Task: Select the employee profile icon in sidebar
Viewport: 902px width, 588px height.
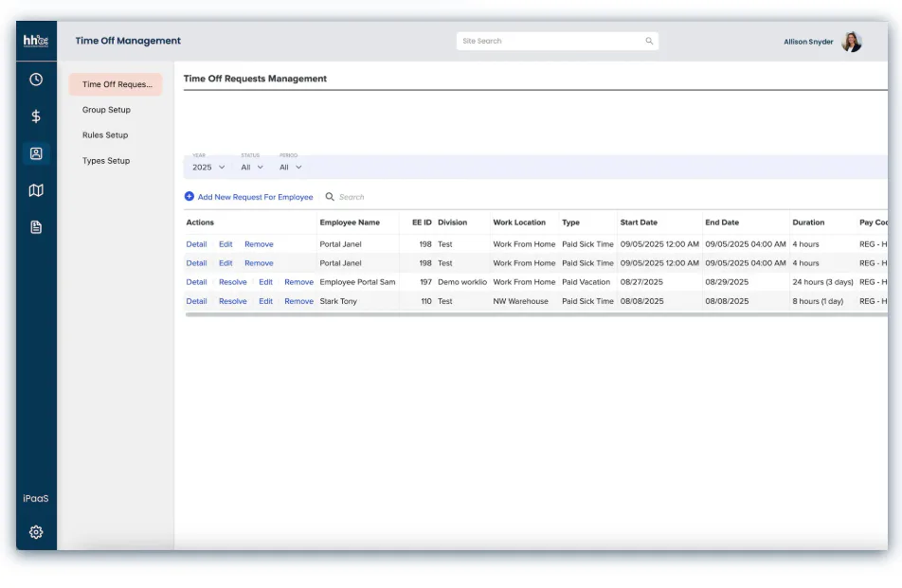Action: click(x=36, y=153)
